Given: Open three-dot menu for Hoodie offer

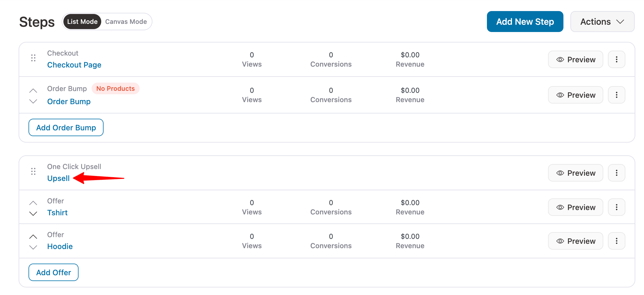Looking at the screenshot, I should tap(616, 241).
